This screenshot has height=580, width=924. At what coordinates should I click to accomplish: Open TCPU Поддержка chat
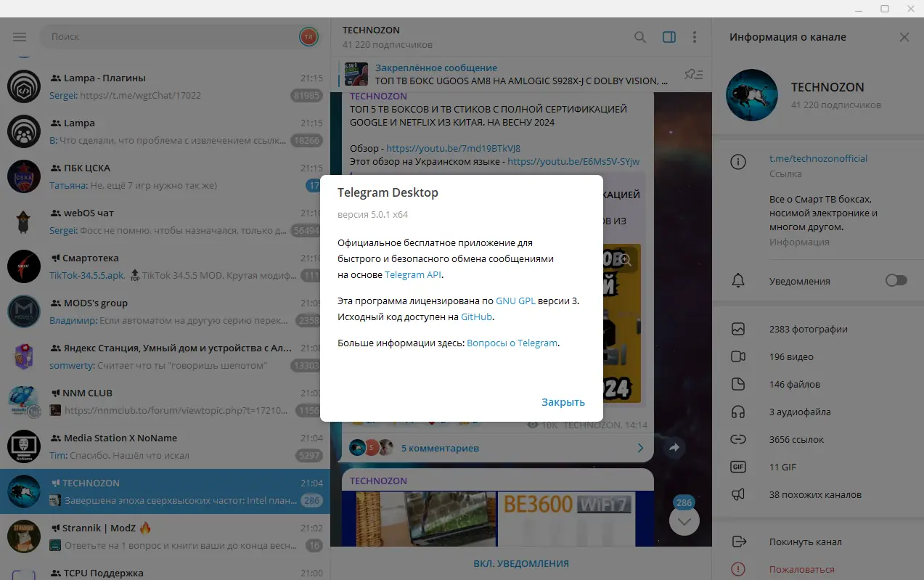pyautogui.click(x=165, y=570)
